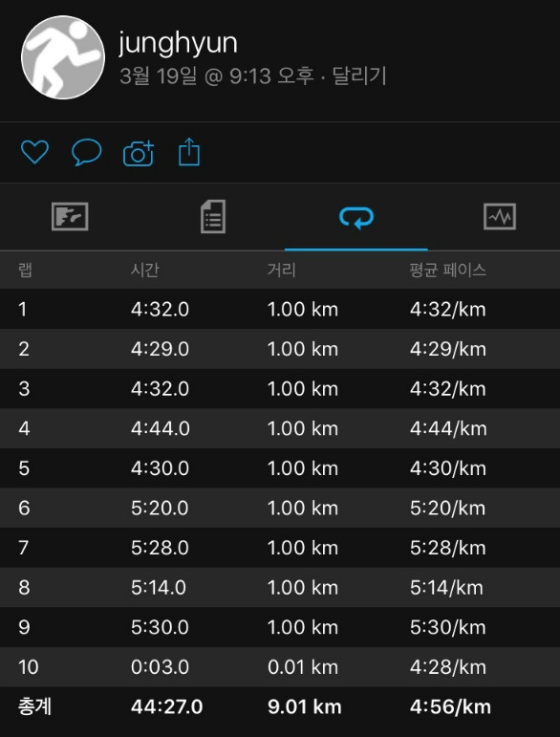Tap the 평균 페이스 column header
Image resolution: width=560 pixels, height=737 pixels.
448,271
